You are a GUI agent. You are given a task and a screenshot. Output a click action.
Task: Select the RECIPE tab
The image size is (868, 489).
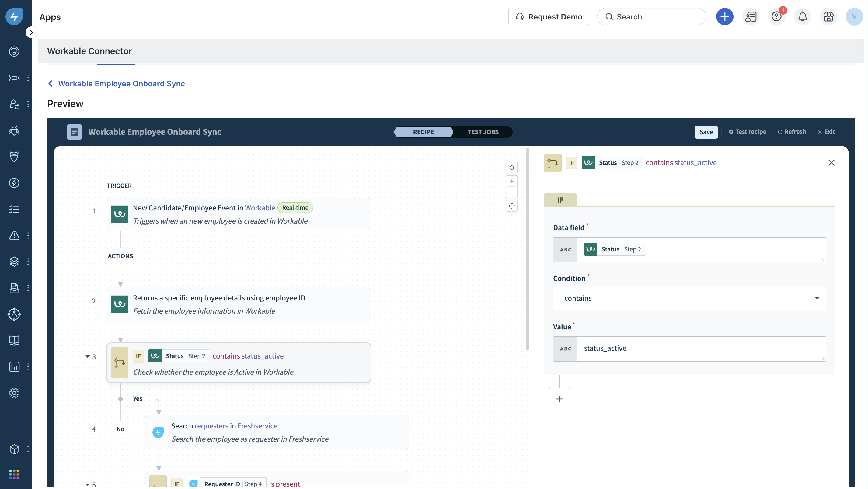(423, 132)
